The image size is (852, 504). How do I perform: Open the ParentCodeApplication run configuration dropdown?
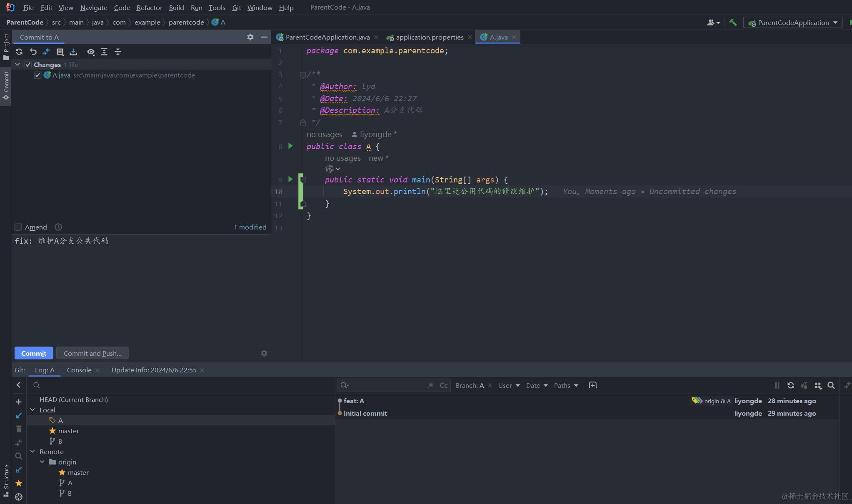[793, 22]
